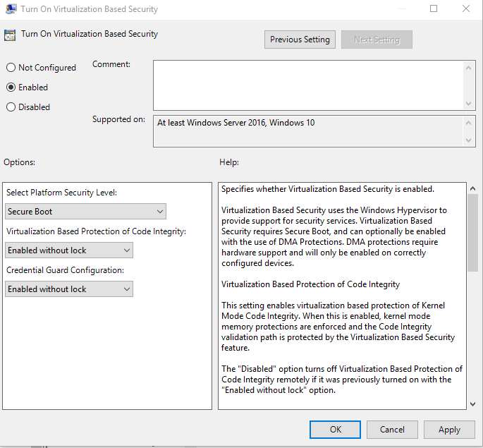Image resolution: width=483 pixels, height=448 pixels.
Task: Click the policy setting icon beside the heading
Action: pos(10,35)
